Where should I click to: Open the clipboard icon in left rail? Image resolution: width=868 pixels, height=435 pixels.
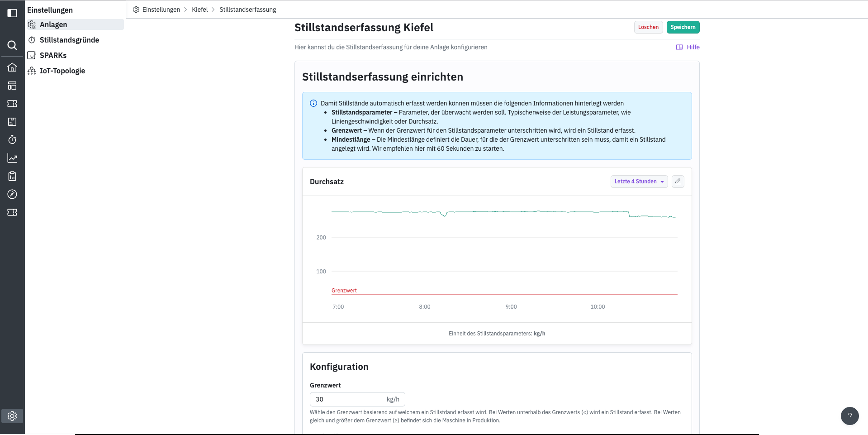click(x=12, y=176)
